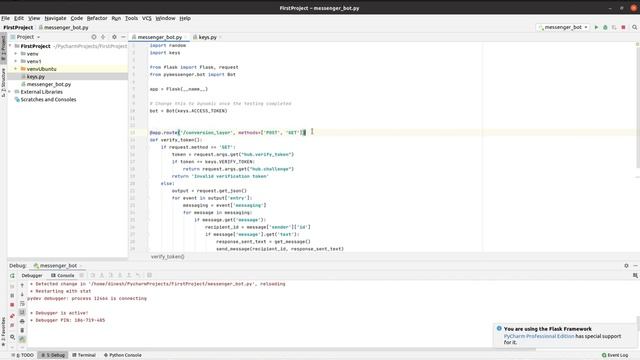640x360 pixels.
Task: Open the Refactor menu
Action: tap(97, 18)
